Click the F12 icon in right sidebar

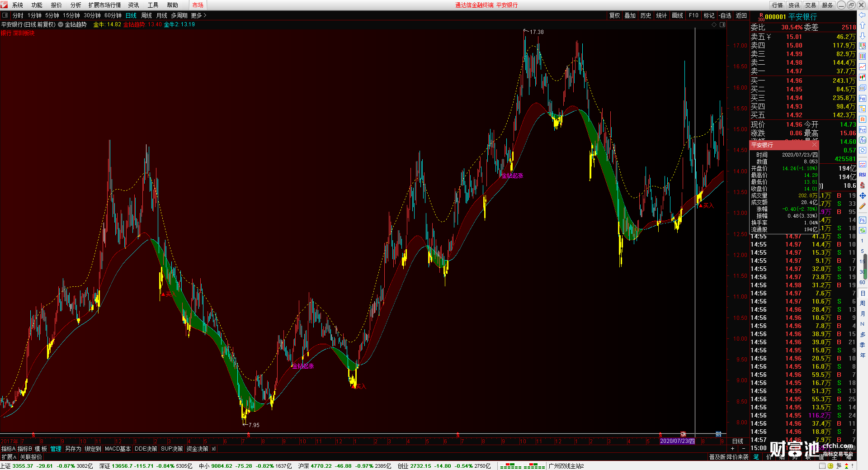pos(862,129)
